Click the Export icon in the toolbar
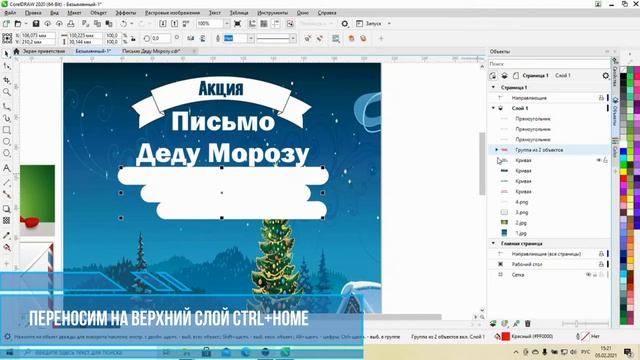This screenshot has height=360, width=640. point(174,24)
